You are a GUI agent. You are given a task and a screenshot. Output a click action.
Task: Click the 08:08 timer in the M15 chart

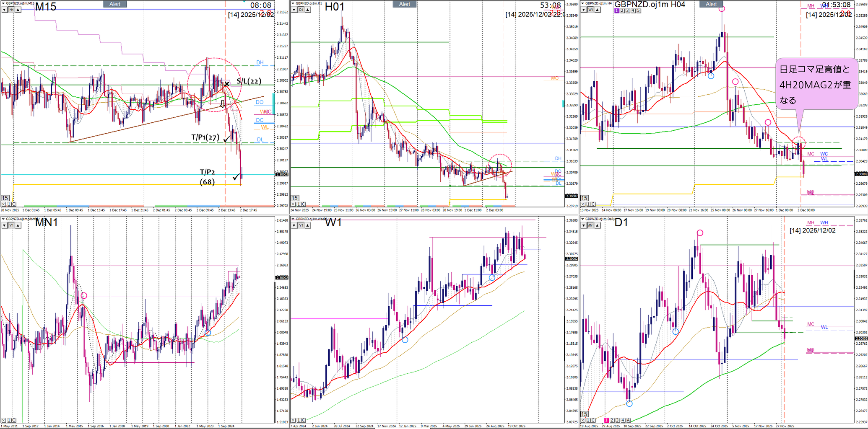(x=261, y=5)
